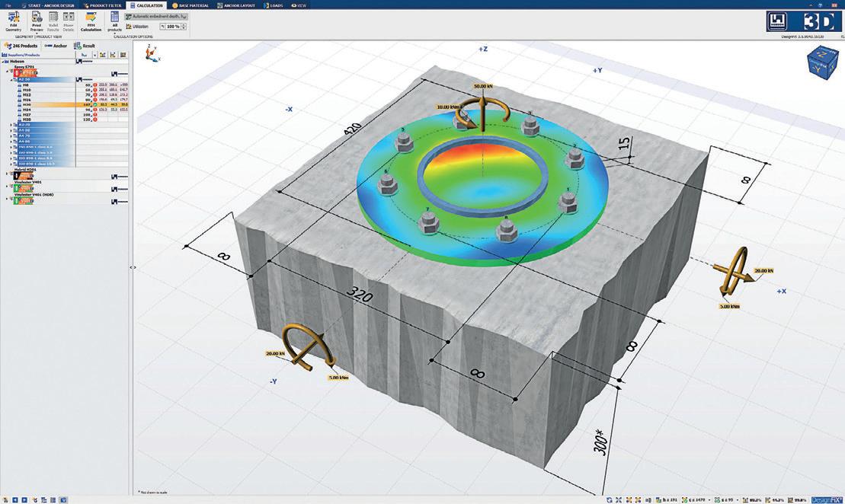Open the s ≥ 95 status bar dropdown
The height and width of the screenshot is (504, 845).
738,500
